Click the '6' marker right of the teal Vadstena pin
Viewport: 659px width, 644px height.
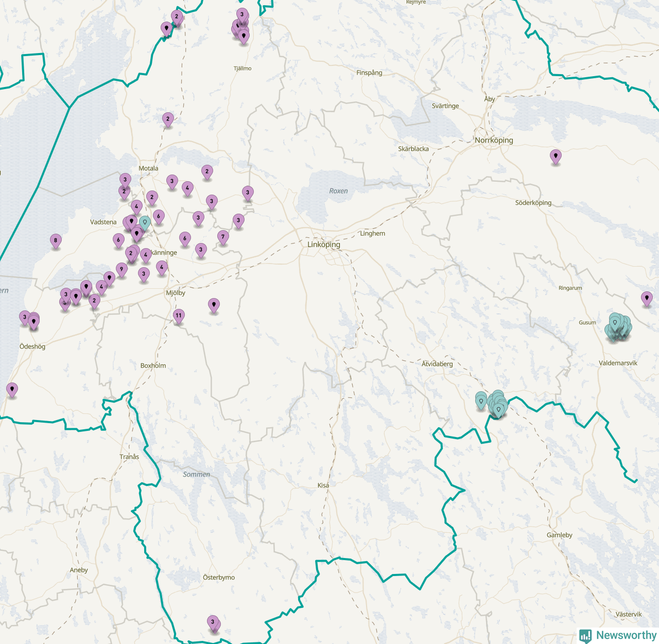(x=159, y=217)
